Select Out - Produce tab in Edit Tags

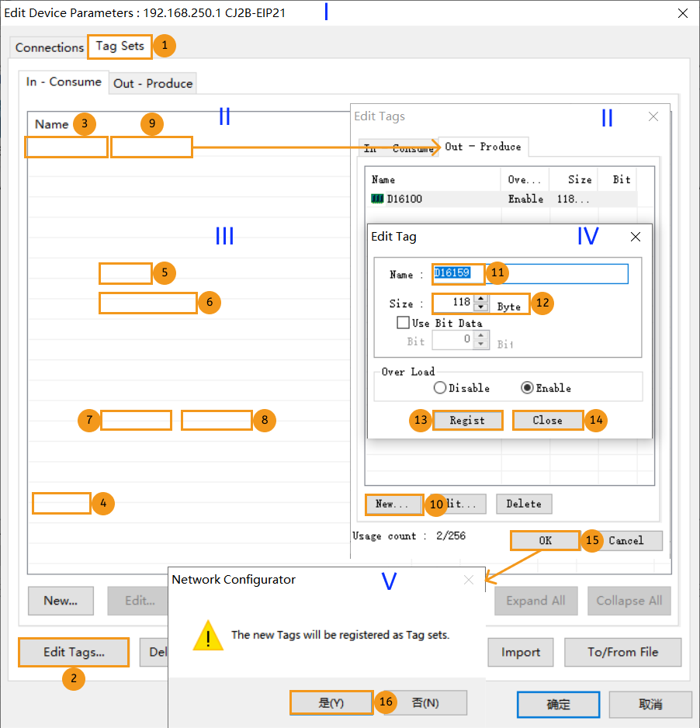point(483,147)
